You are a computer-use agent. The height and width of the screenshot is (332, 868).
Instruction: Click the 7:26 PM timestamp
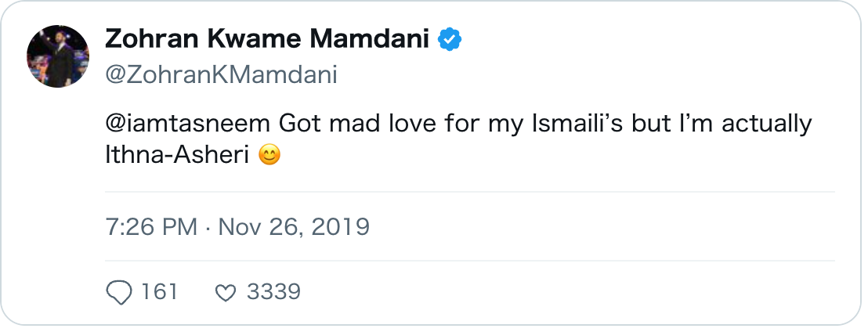151,227
